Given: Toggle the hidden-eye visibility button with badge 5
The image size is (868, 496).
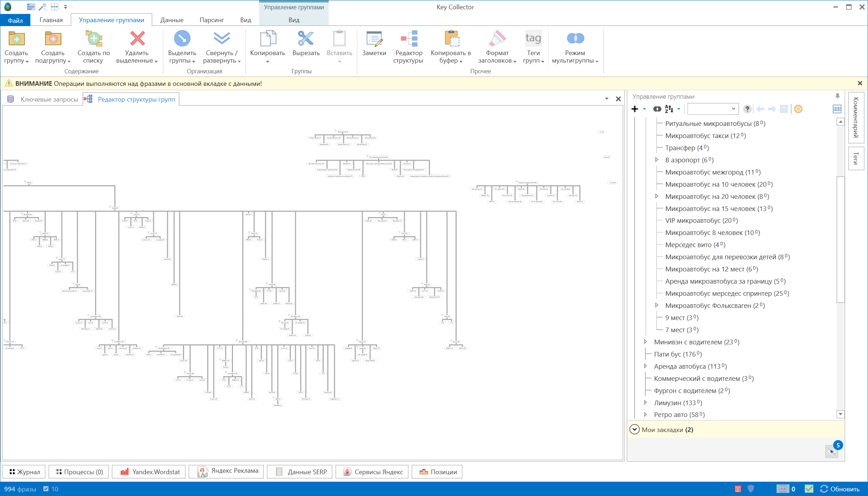Looking at the screenshot, I should tap(832, 451).
